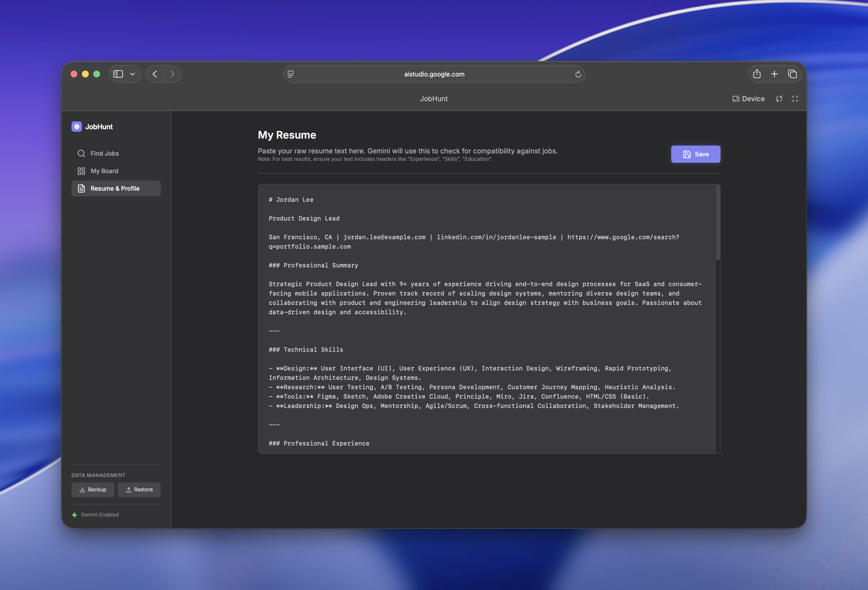Save the resume with the Save button

coord(695,154)
